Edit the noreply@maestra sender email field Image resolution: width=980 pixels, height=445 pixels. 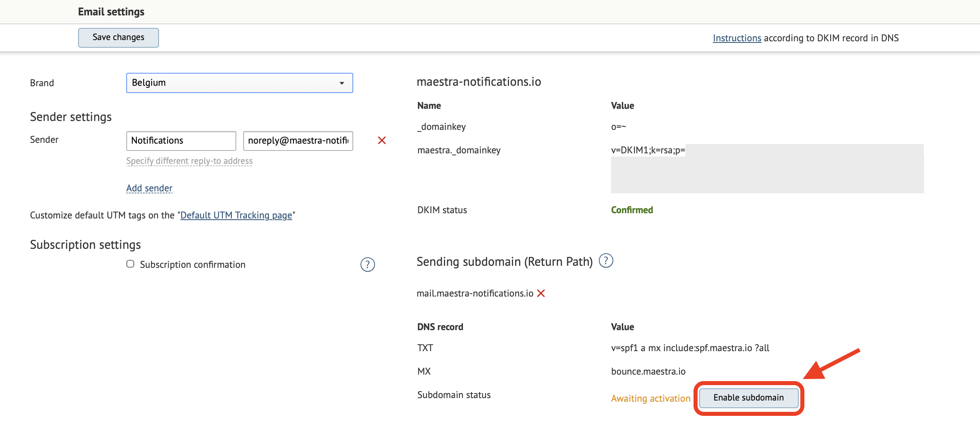(x=298, y=141)
